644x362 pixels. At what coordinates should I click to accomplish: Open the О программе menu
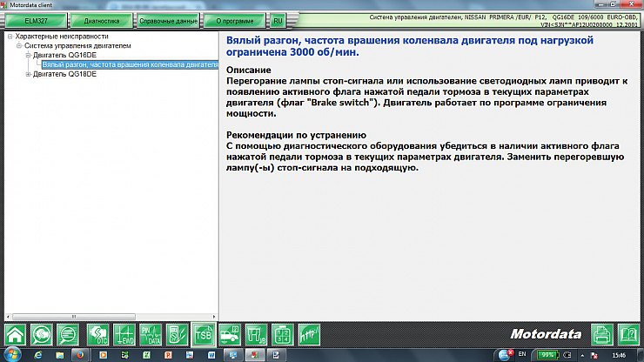(x=234, y=21)
